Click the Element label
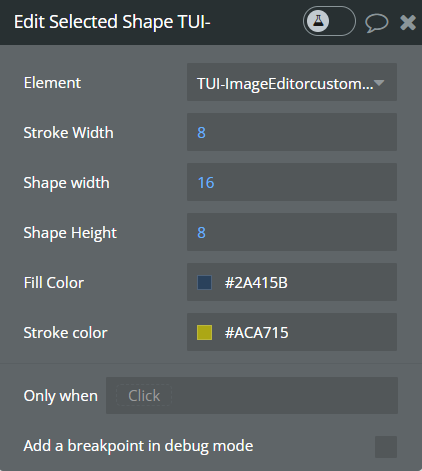This screenshot has width=422, height=471. 52,83
